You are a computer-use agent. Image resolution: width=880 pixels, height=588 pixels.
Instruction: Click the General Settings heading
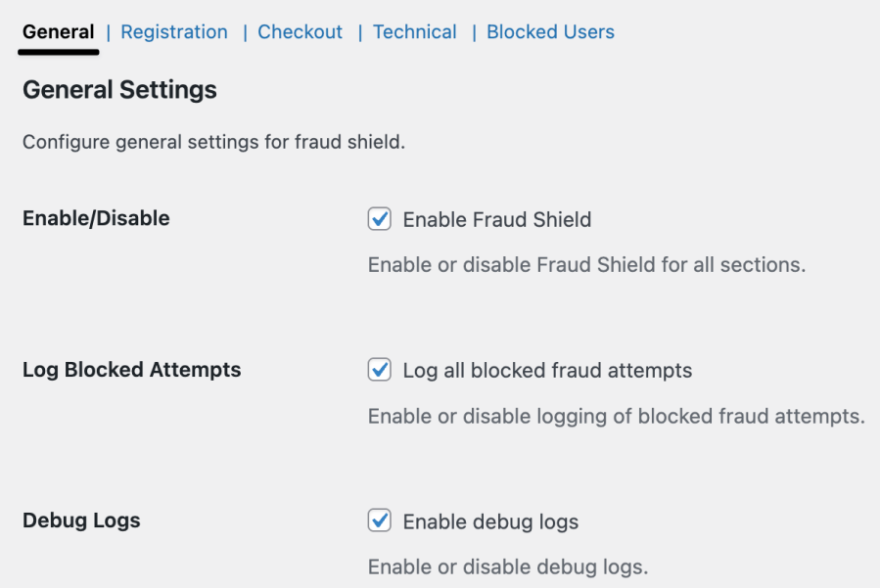[x=119, y=90]
